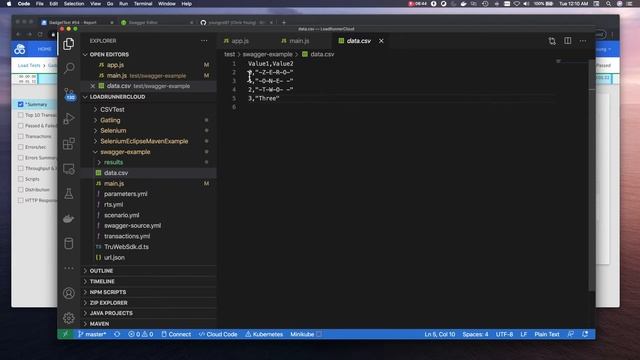The width and height of the screenshot is (640, 360).
Task: Expand the Outline section
Action: [101, 271]
